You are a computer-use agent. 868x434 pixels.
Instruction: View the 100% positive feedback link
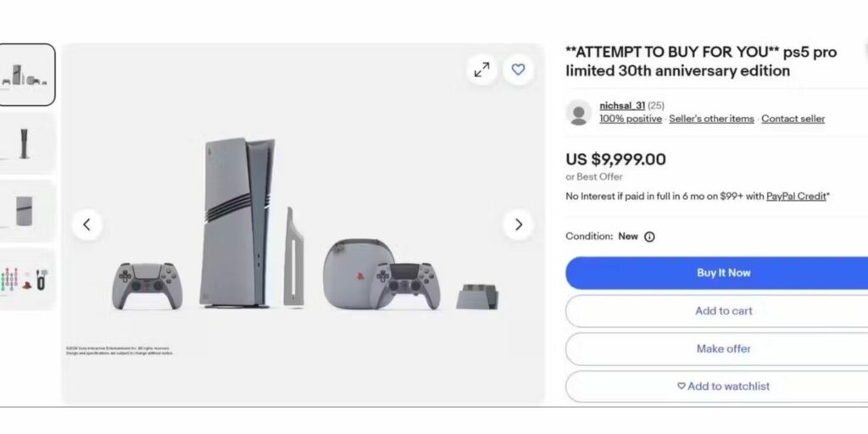pos(631,119)
